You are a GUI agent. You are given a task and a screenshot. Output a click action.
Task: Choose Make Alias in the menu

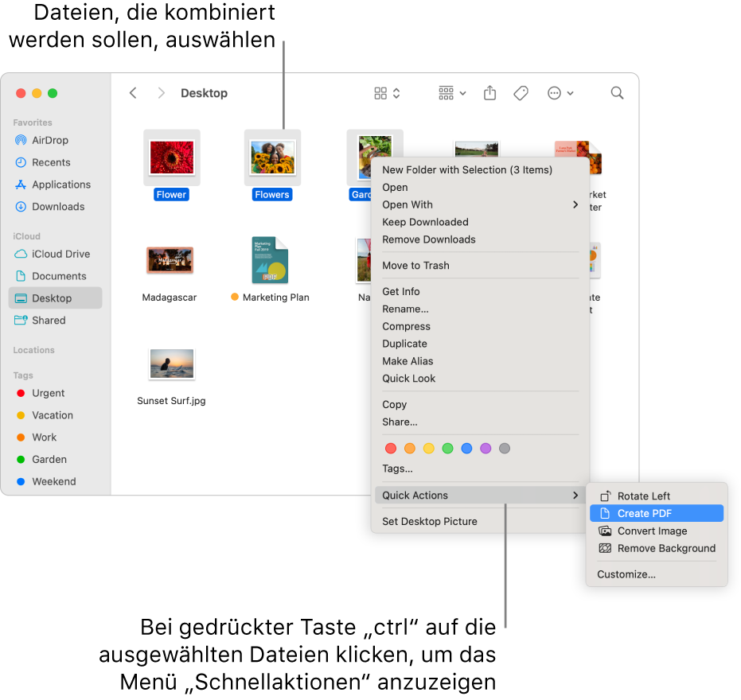coord(480,361)
